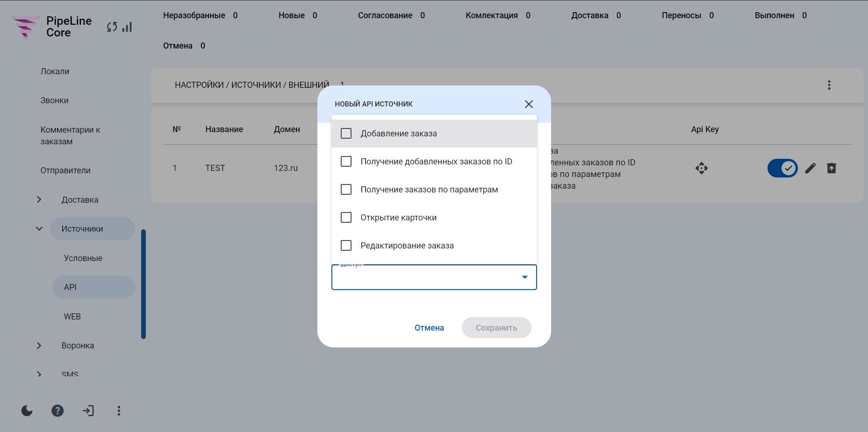Toggle the TEST source active switch
The image size is (868, 432).
pyautogui.click(x=782, y=168)
